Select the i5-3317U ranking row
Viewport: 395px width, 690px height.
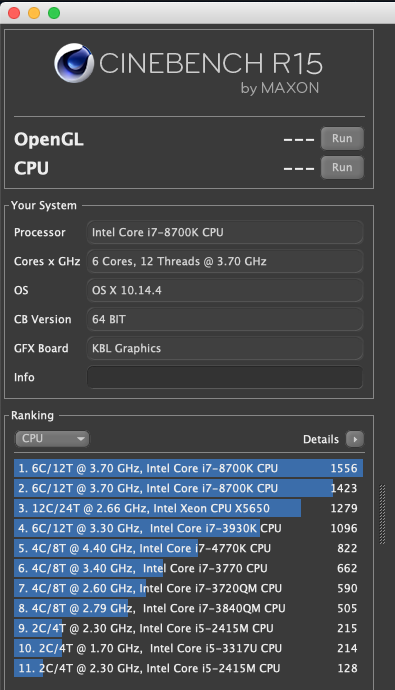pyautogui.click(x=188, y=648)
